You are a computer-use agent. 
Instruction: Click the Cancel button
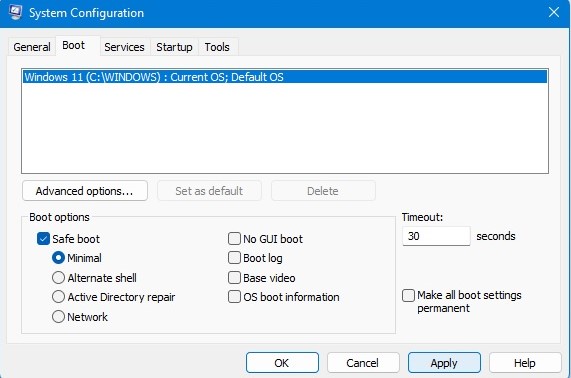pyautogui.click(x=363, y=363)
